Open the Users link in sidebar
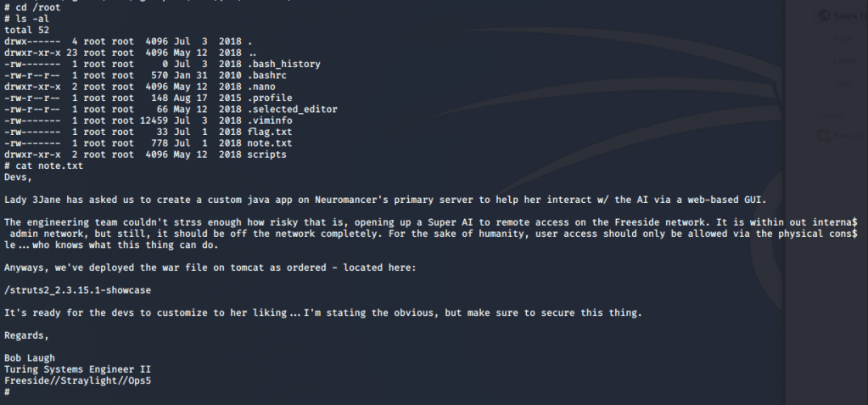Screen dimensions: 868x405 pyautogui.click(x=845, y=59)
